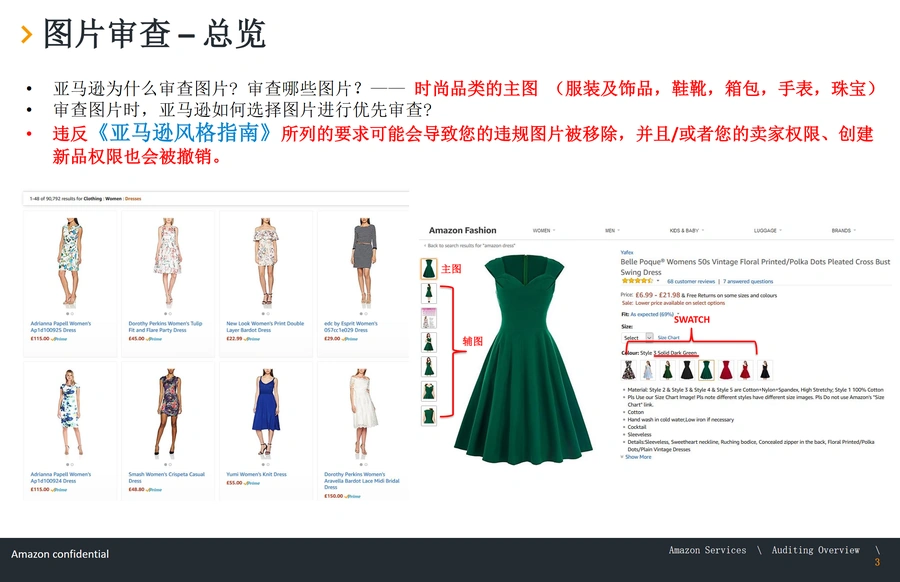Choose the first red dress colour swatch
Screen dimensions: 900x582
click(726, 370)
